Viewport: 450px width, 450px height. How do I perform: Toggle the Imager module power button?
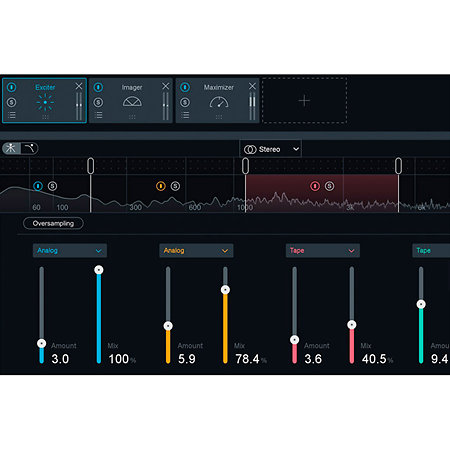click(98, 87)
